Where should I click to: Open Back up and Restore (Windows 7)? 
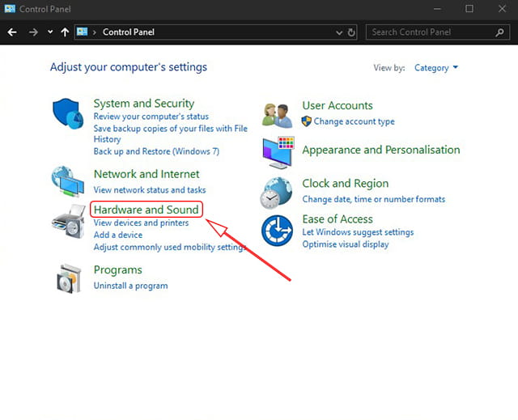click(x=156, y=151)
